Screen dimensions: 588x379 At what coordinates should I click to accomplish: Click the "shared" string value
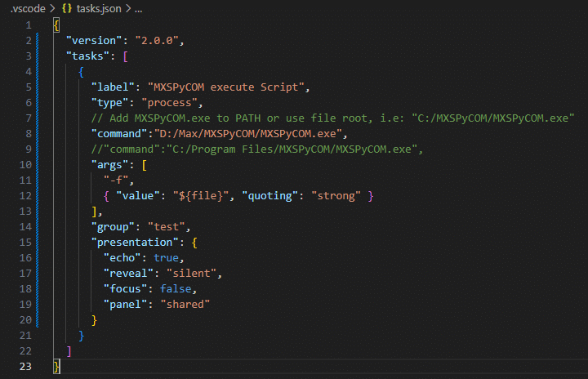coord(185,305)
